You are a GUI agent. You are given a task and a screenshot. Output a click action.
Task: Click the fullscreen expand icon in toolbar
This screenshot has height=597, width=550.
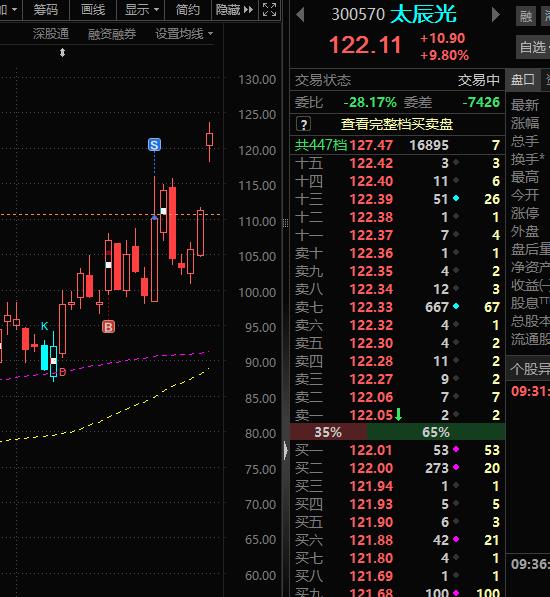(269, 10)
